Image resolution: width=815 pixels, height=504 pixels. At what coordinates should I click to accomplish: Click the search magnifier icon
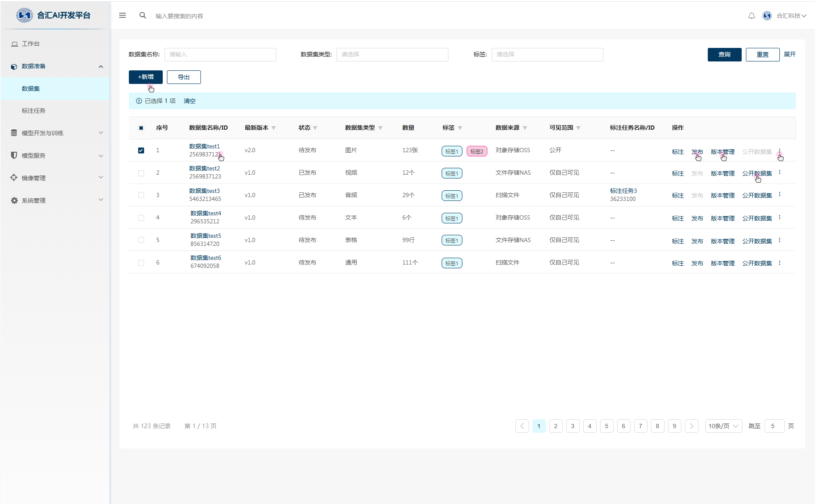click(143, 16)
